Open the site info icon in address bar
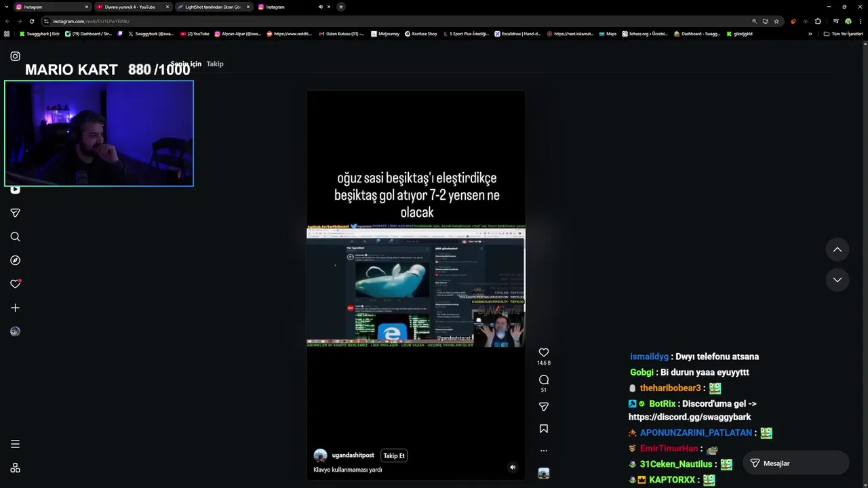This screenshot has width=868, height=488. [46, 21]
